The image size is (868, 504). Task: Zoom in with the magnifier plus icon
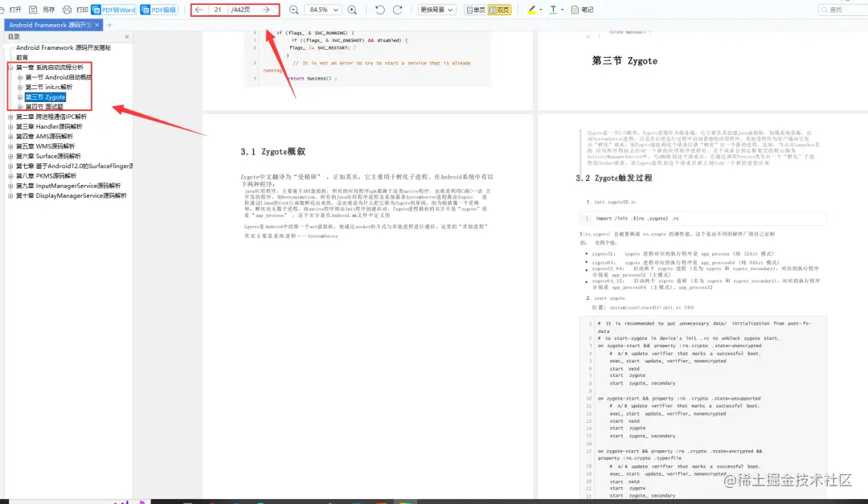[x=351, y=10]
